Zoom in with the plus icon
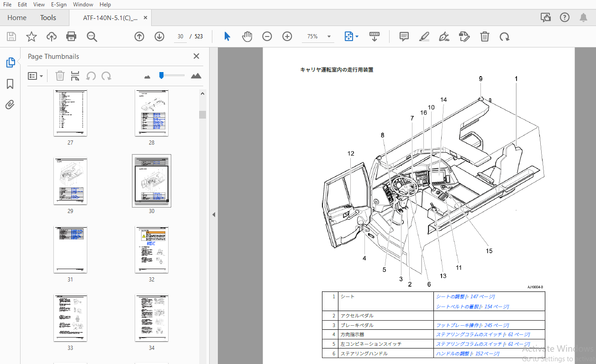Screen dimensions: 596x364 pos(287,36)
